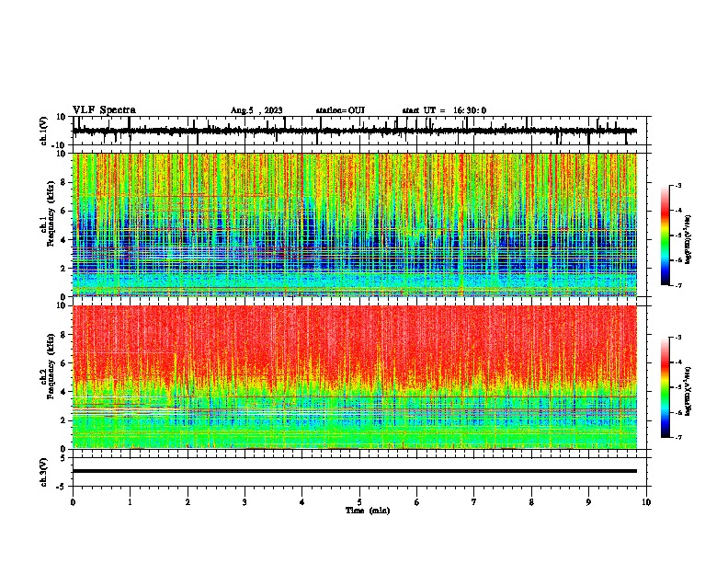
Task: Click the flat ch.3 voltage trace
Action: pos(355,471)
